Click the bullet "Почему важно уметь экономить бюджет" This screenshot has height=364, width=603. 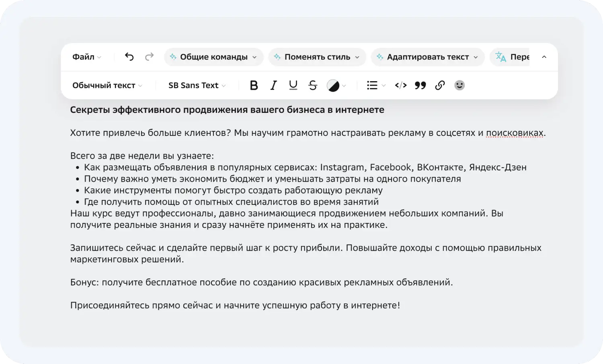(x=273, y=179)
